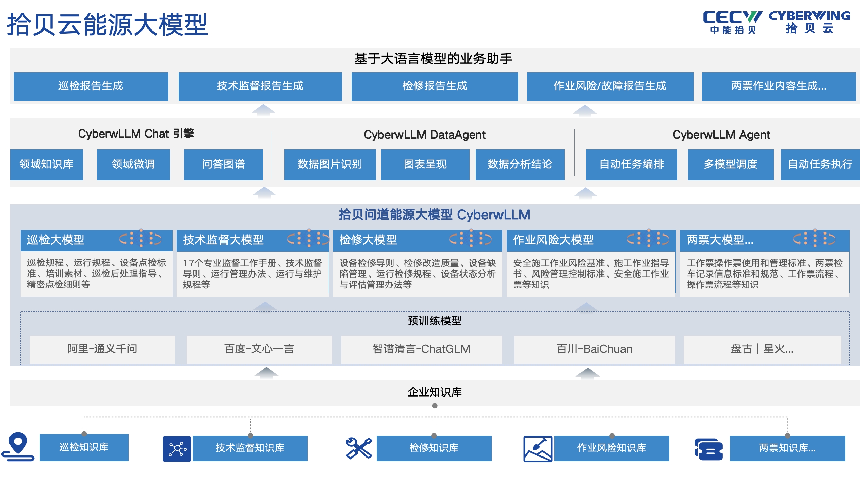Click the 阿里-通义千问 model box
The width and height of the screenshot is (868, 488).
pos(102,349)
